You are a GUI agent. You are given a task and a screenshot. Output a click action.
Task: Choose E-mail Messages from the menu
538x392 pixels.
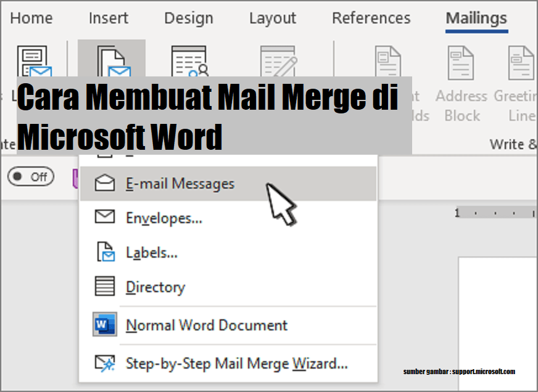228,183
